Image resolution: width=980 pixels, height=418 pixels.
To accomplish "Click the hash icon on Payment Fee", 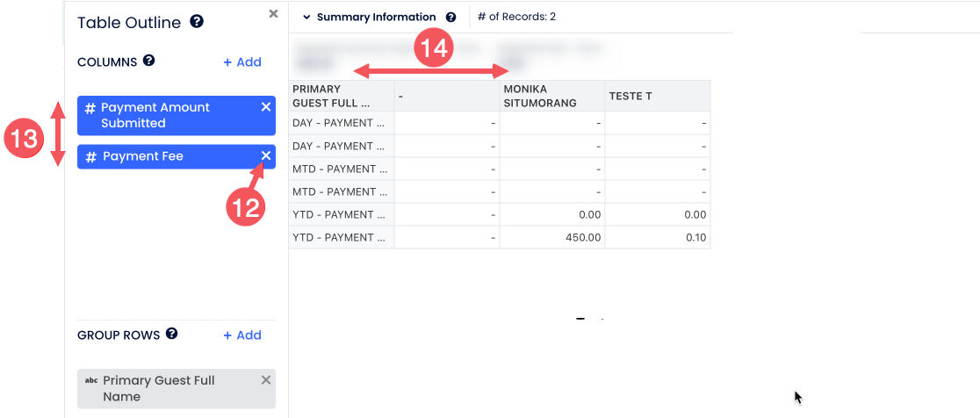I will [90, 156].
